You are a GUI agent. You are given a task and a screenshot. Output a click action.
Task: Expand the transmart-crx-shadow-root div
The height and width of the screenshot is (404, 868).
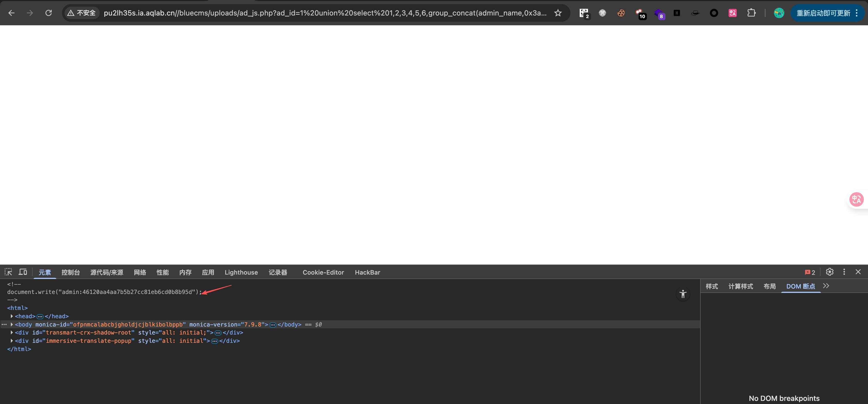pyautogui.click(x=12, y=332)
